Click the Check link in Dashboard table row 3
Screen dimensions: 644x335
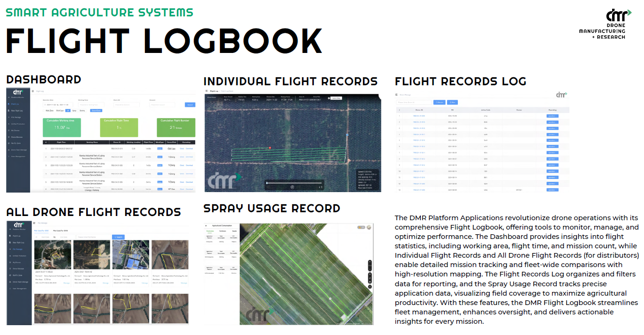(x=182, y=165)
